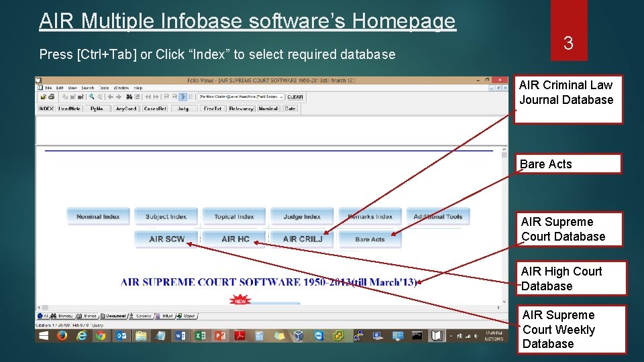Image resolution: width=644 pixels, height=362 pixels.
Task: Select the AIR CRILJ database button
Action: point(303,239)
